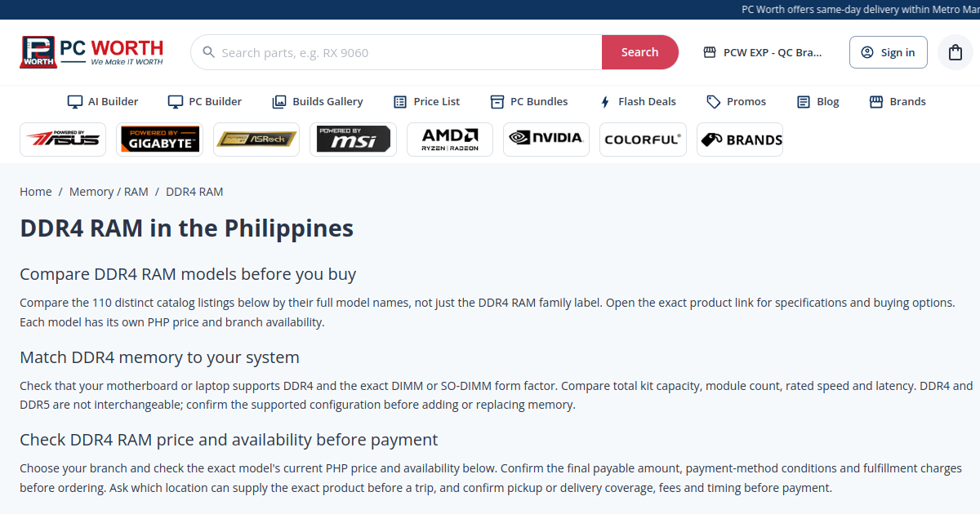Screen dimensions: 980x514
Task: Open the shopping bag cart icon
Action: 955,52
